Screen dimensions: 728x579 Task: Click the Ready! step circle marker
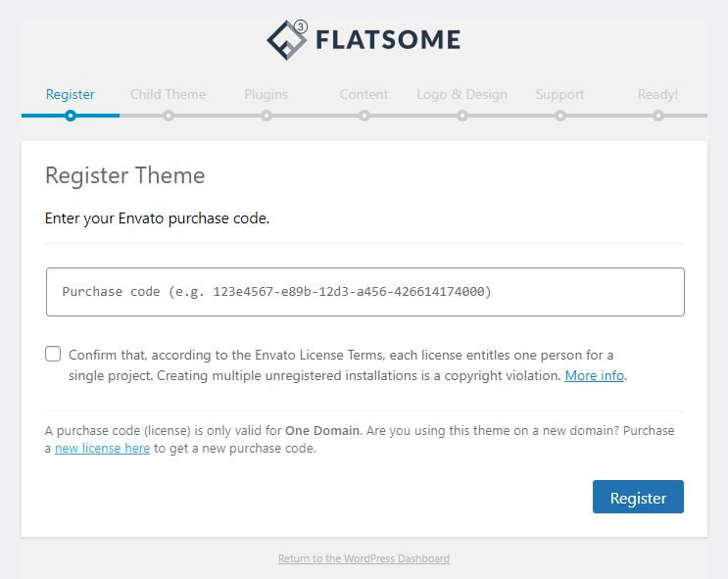point(658,116)
